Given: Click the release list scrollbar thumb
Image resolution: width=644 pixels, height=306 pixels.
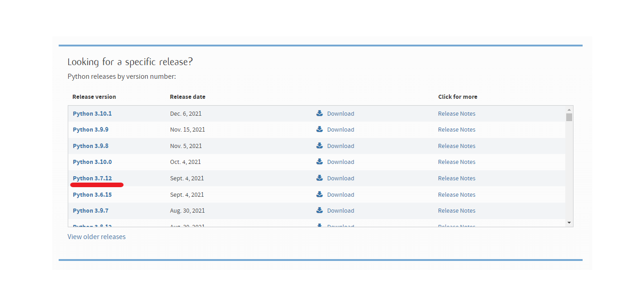Looking at the screenshot, I should click(x=569, y=117).
